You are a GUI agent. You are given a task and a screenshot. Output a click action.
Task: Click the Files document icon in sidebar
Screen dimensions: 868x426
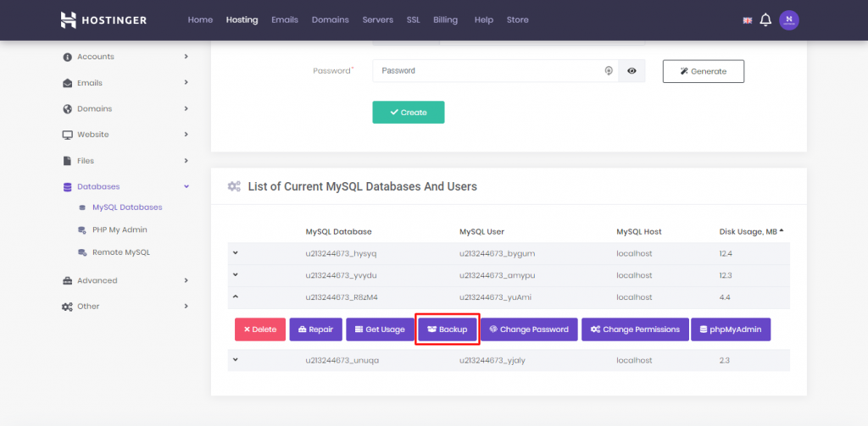(x=68, y=161)
